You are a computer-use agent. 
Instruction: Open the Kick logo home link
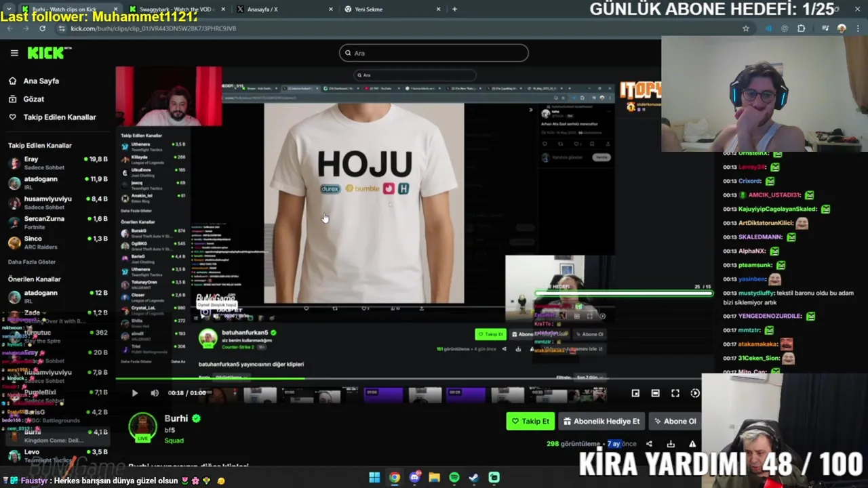point(49,53)
